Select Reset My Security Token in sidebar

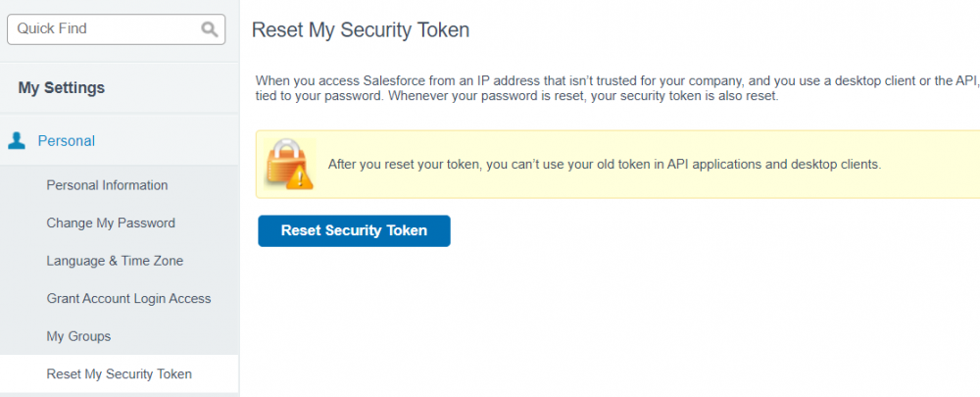click(119, 373)
